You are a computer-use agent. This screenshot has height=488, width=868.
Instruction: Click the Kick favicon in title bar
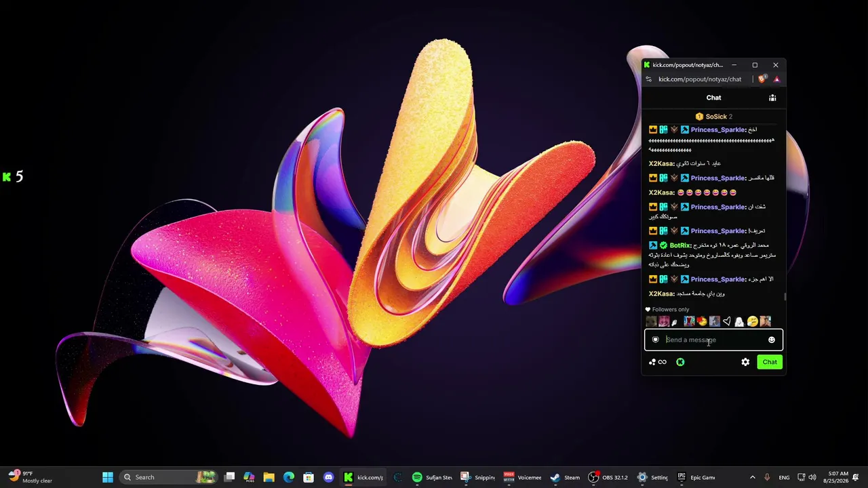(647, 65)
